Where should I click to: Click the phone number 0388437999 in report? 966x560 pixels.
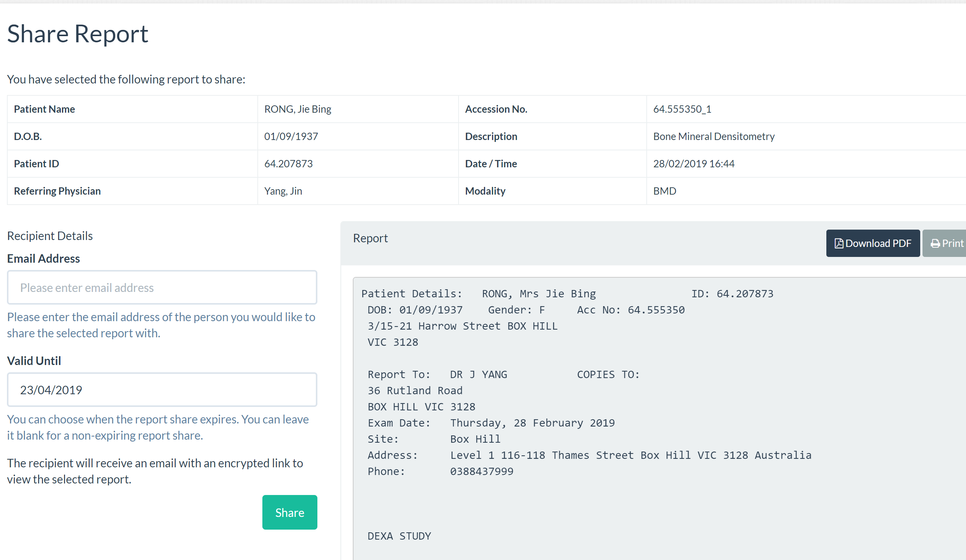[x=482, y=472]
